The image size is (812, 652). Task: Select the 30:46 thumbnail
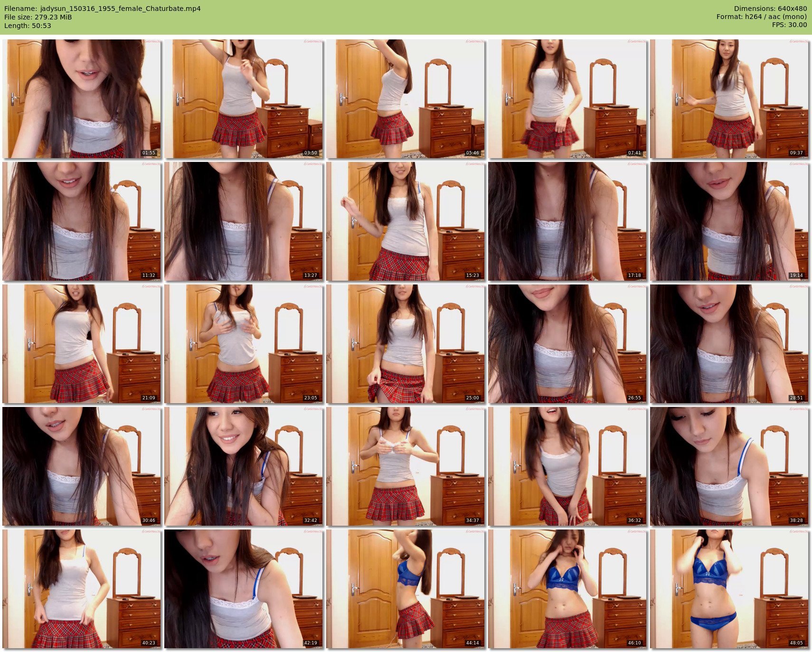pos(82,466)
